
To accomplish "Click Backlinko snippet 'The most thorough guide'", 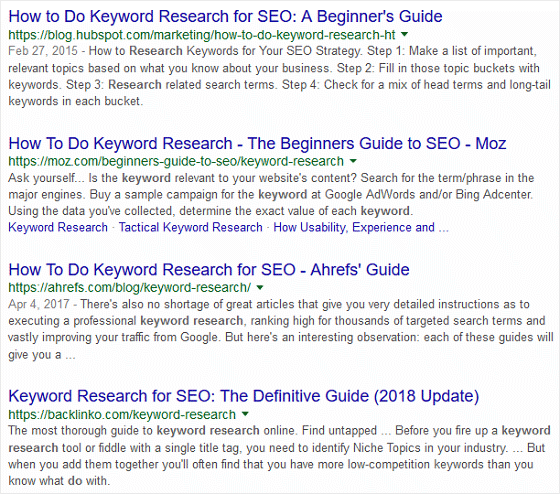I will pos(279,456).
